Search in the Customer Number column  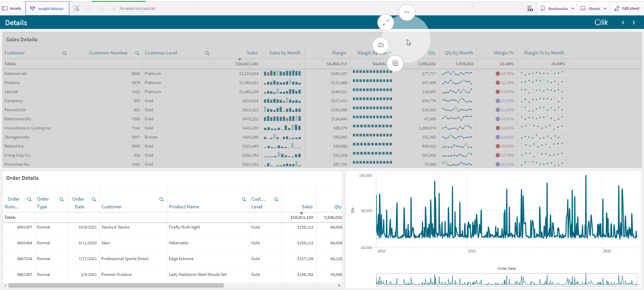click(x=137, y=53)
